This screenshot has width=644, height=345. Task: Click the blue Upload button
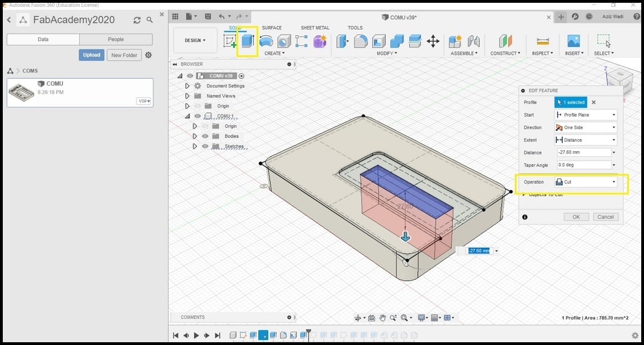[91, 55]
